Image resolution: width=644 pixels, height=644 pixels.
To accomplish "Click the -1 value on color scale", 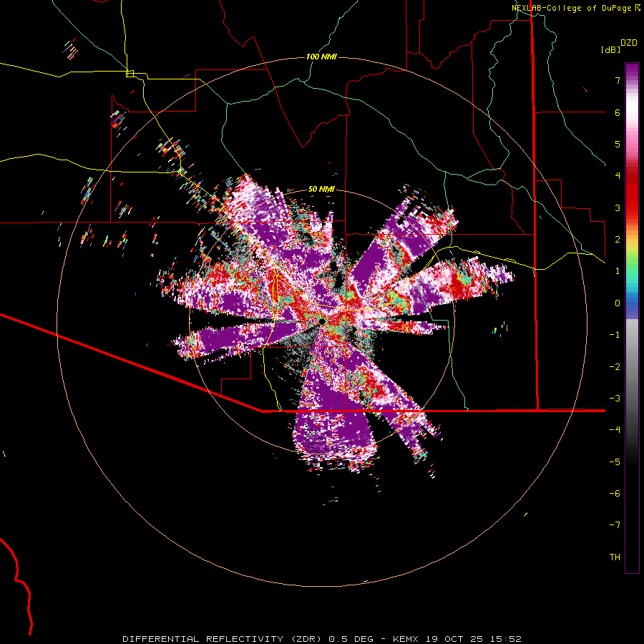I will pyautogui.click(x=615, y=335).
